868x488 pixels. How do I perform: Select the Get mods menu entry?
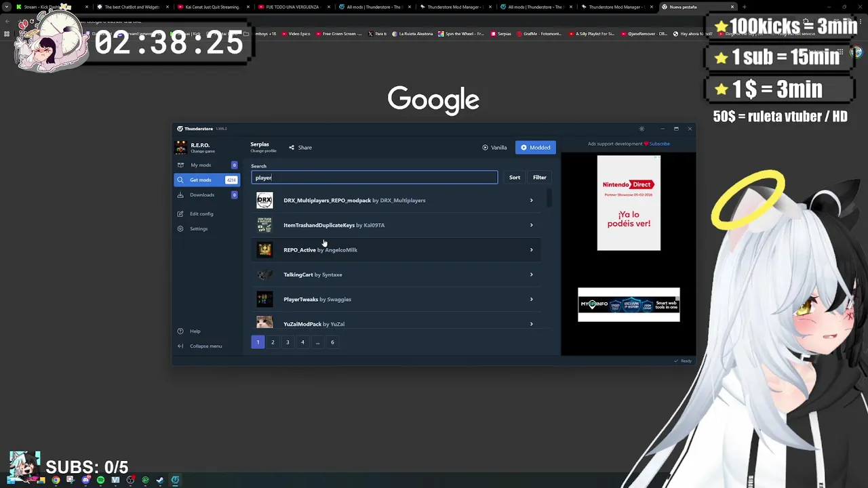point(207,180)
